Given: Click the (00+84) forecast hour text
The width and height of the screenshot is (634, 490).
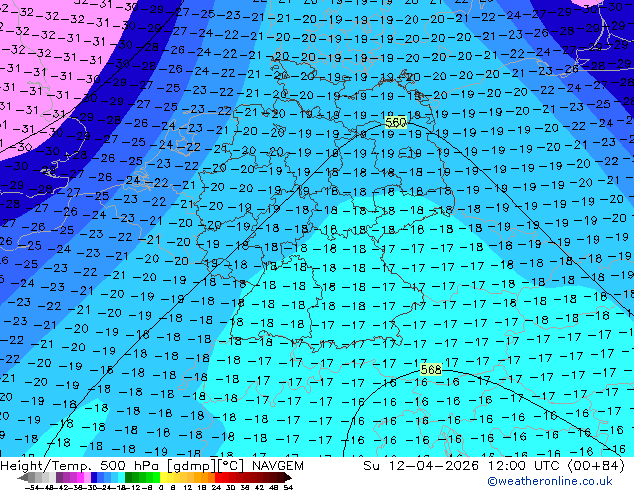Looking at the screenshot, I should pyautogui.click(x=596, y=466).
